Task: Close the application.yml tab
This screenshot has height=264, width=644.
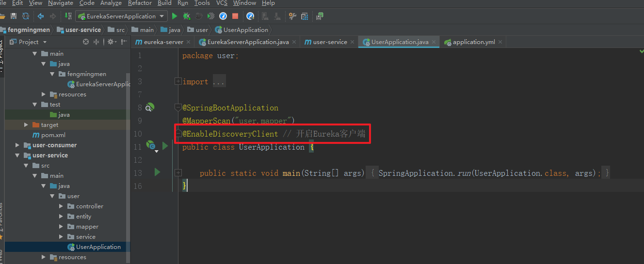Action: [x=500, y=42]
